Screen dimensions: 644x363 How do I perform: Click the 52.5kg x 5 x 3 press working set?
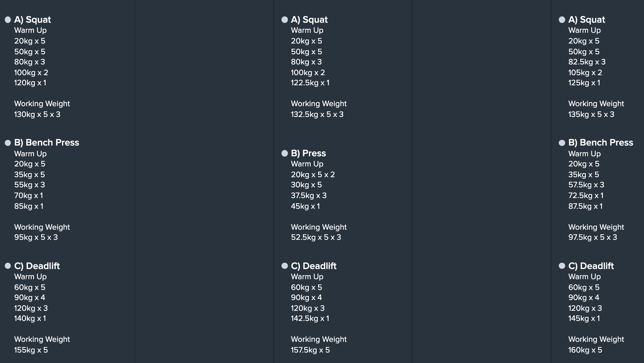click(316, 237)
